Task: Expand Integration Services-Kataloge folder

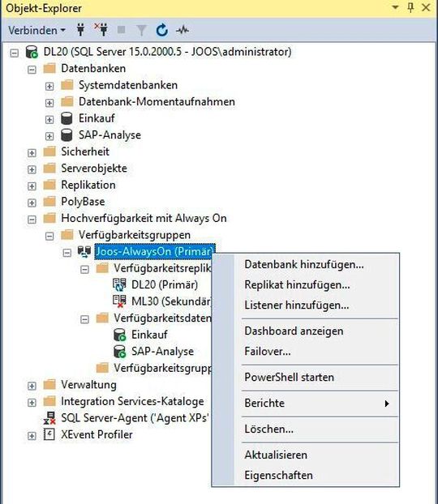Action: (32, 403)
